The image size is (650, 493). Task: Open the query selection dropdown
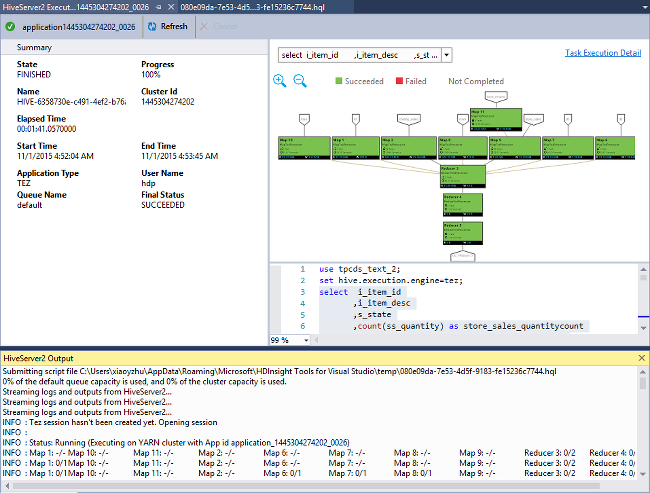446,55
